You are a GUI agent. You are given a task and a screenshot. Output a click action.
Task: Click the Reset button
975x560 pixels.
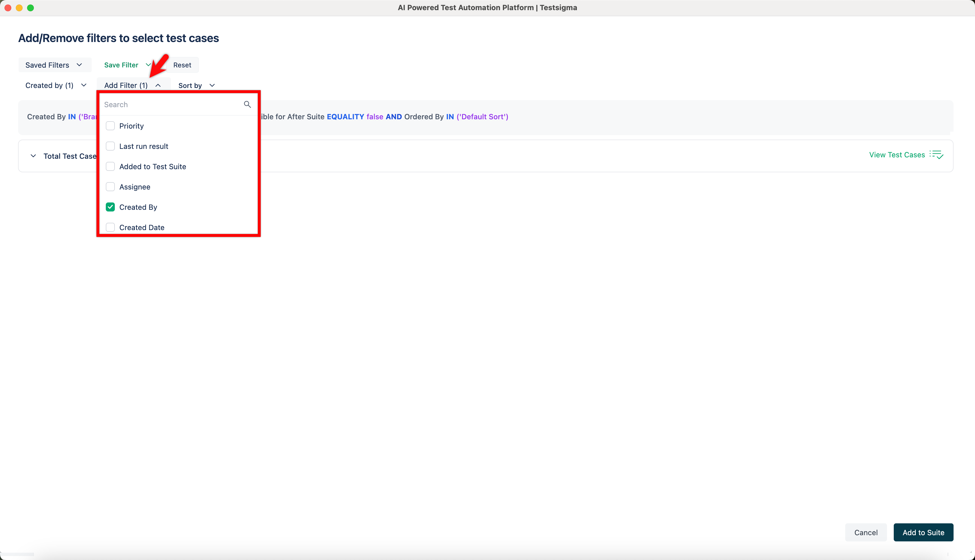[x=182, y=65]
